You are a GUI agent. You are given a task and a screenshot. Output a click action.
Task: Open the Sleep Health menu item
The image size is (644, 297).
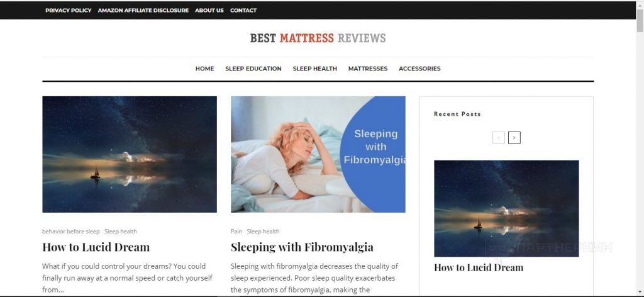point(314,69)
